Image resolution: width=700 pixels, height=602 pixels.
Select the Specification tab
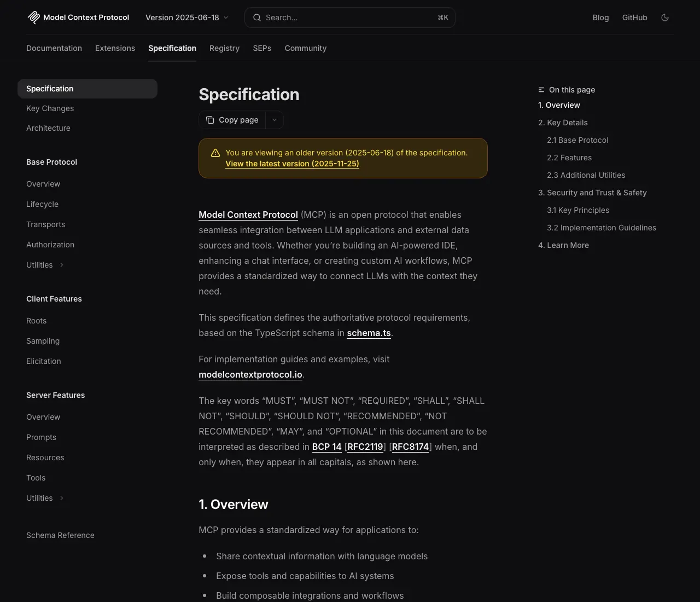coord(172,48)
